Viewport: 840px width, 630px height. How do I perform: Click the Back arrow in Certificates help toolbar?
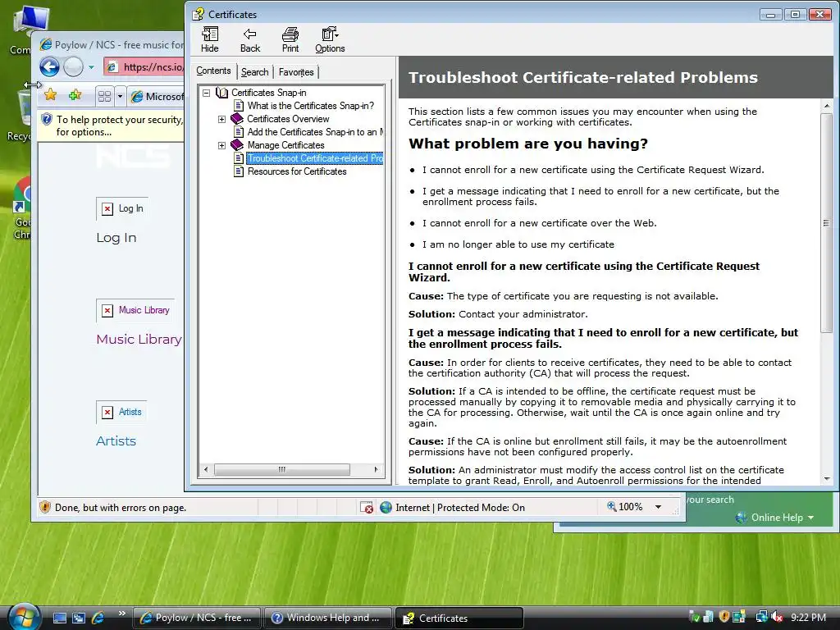pos(249,39)
